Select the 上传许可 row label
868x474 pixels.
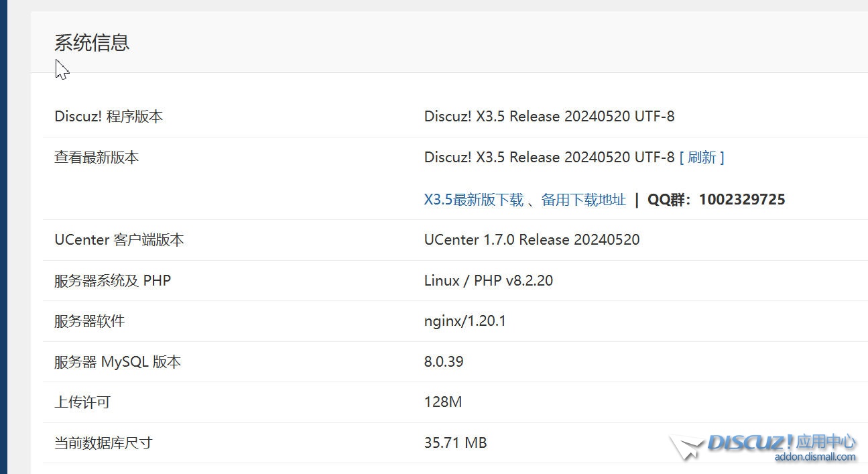click(x=82, y=402)
